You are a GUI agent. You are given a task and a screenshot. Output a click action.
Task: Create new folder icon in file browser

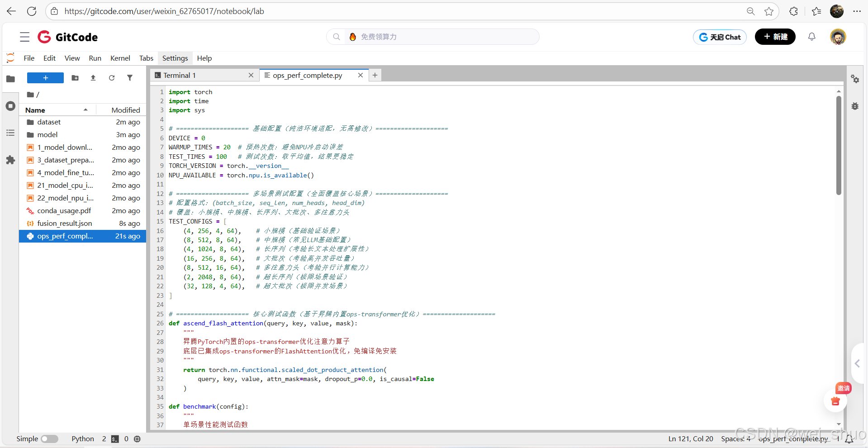click(x=75, y=78)
